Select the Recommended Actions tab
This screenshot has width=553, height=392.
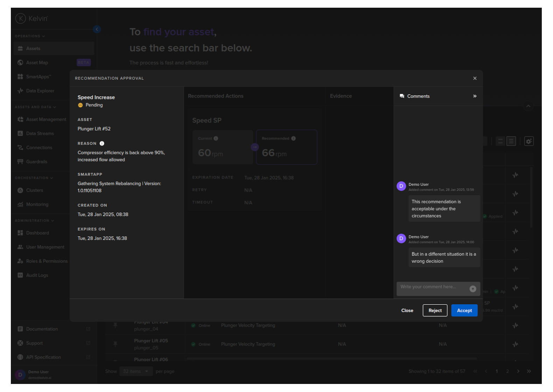click(215, 96)
